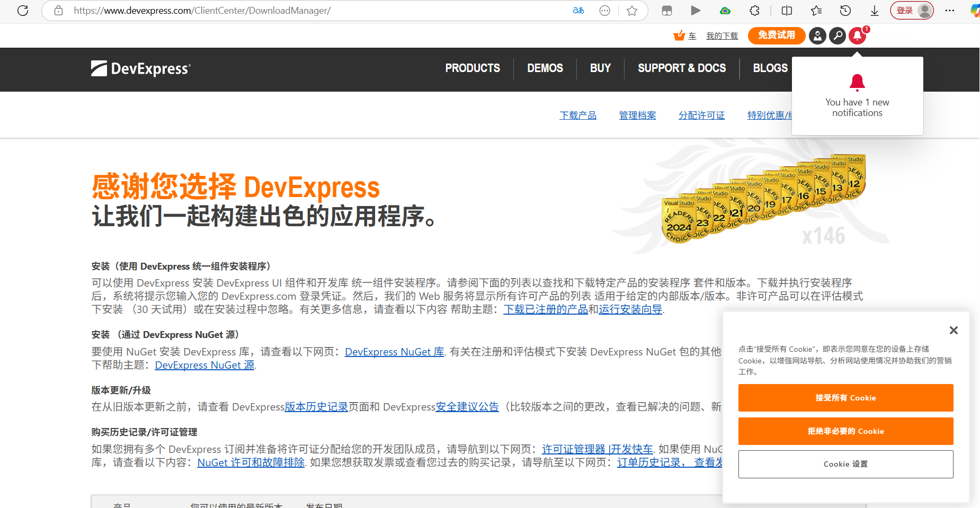
Task: Open browsing history icon
Action: (x=845, y=11)
